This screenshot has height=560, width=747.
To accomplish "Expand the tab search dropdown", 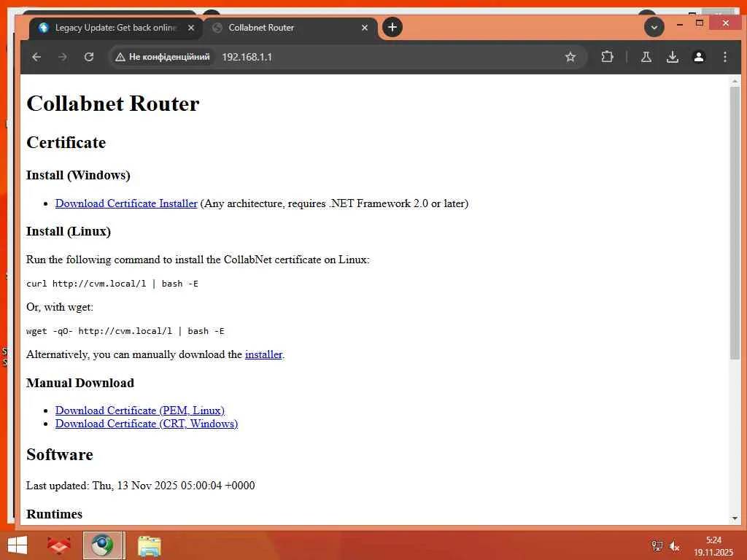I will tap(654, 27).
